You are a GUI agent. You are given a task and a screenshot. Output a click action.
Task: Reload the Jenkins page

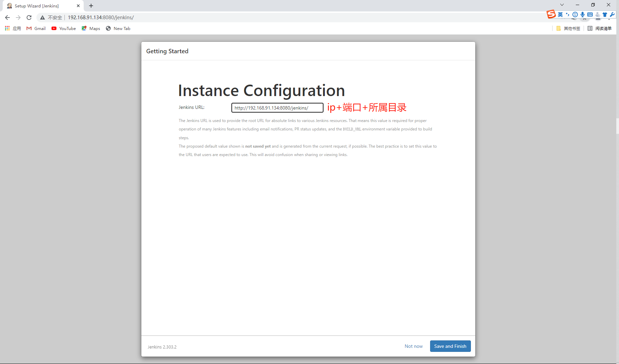coord(29,18)
